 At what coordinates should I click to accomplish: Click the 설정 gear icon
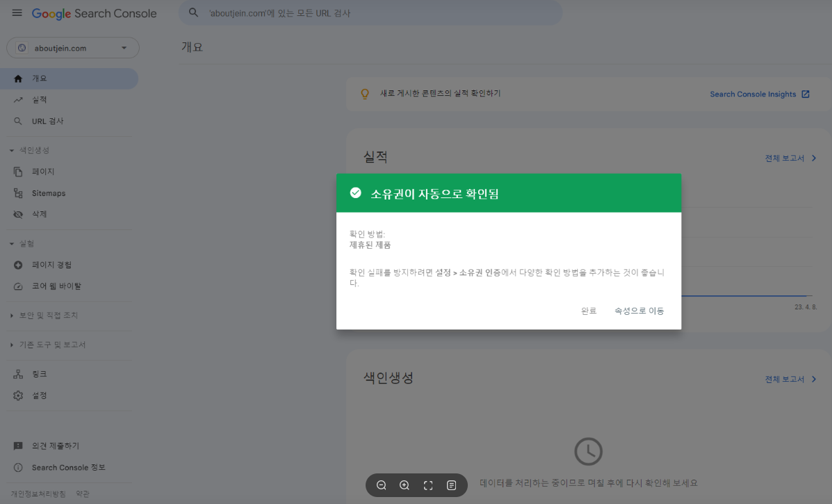pos(18,396)
